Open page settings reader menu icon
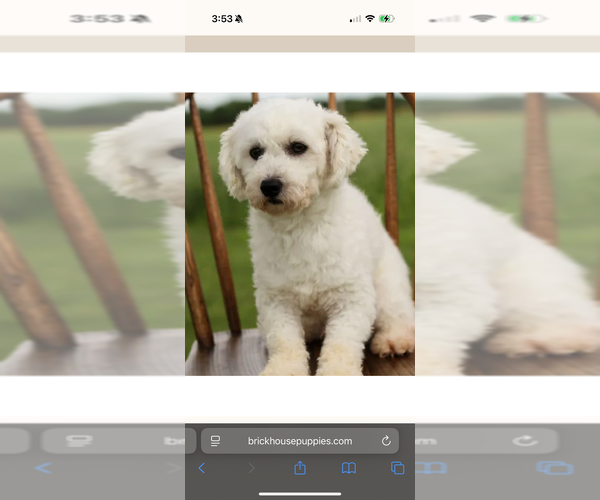The image size is (600, 500). (215, 441)
